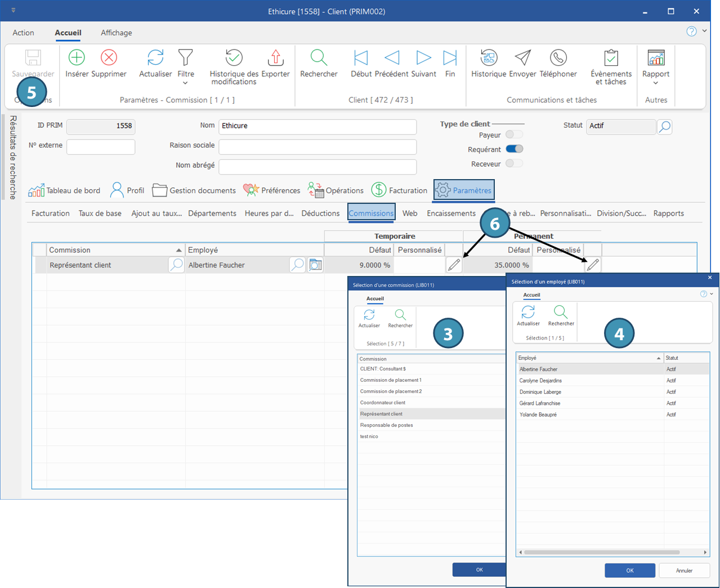
Task: Go to the Suivant client record
Action: click(x=423, y=58)
